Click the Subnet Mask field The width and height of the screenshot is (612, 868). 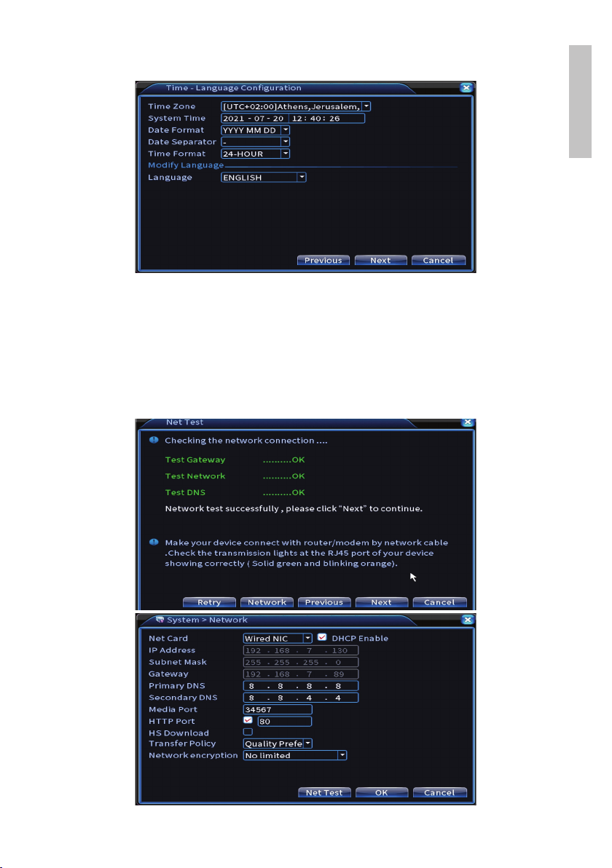click(301, 662)
